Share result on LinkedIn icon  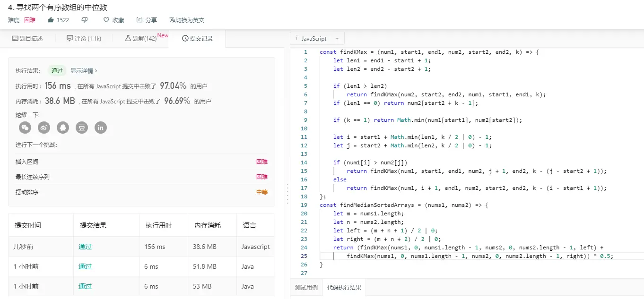[101, 128]
